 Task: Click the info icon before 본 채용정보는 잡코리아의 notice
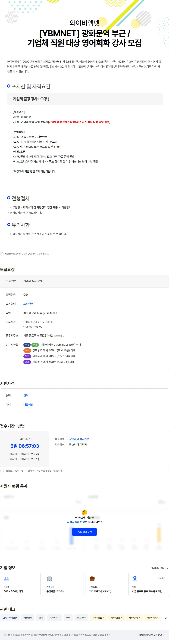[x=5, y=635]
